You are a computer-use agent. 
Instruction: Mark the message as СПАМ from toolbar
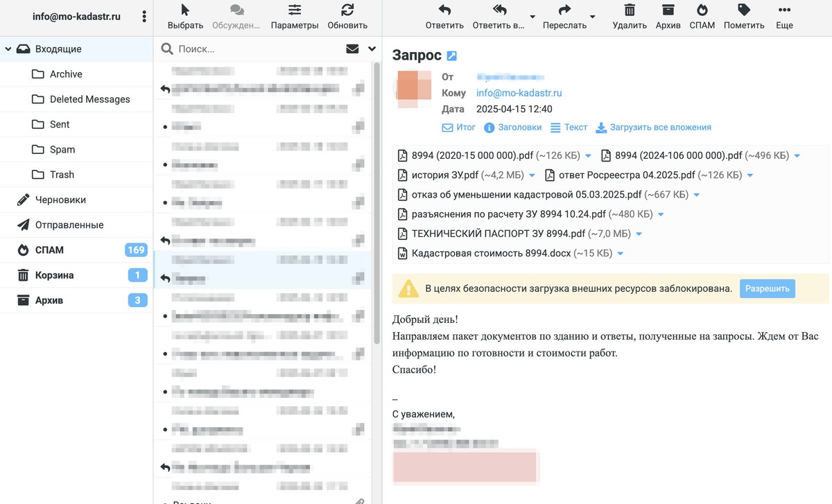pyautogui.click(x=702, y=17)
